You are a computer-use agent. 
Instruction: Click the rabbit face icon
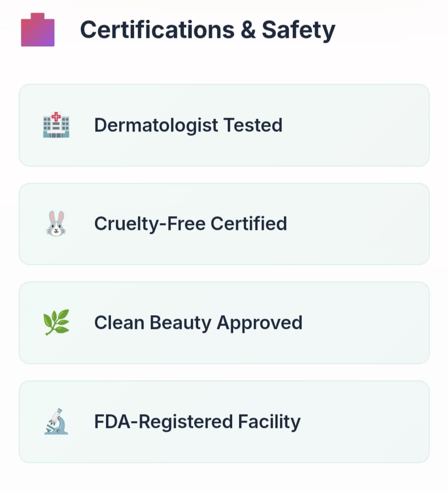[56, 224]
